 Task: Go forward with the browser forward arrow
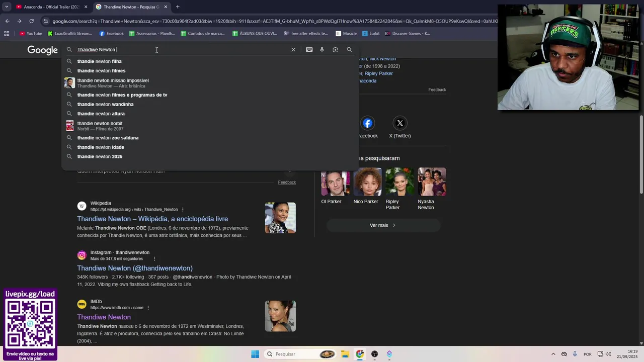click(19, 21)
